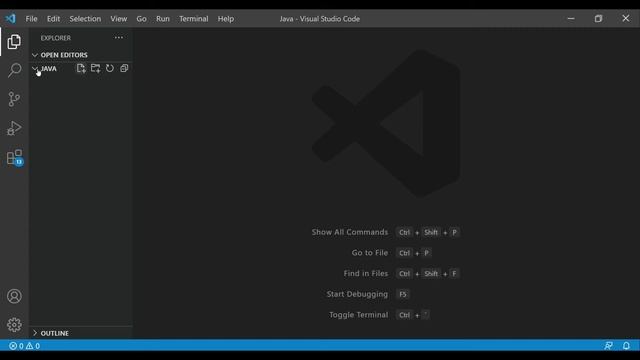Open notifications bell in status bar

626,346
